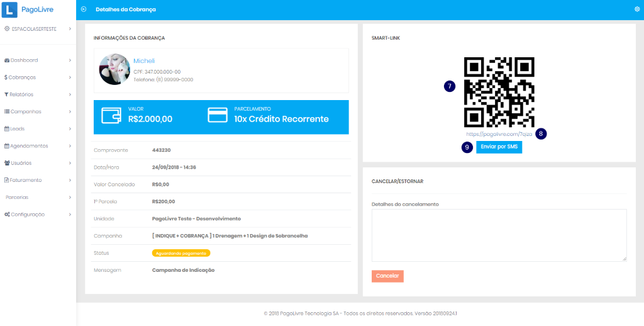Screen dimensions: 644x326
Task: Expand the Usuários chevron
Action: [70, 163]
